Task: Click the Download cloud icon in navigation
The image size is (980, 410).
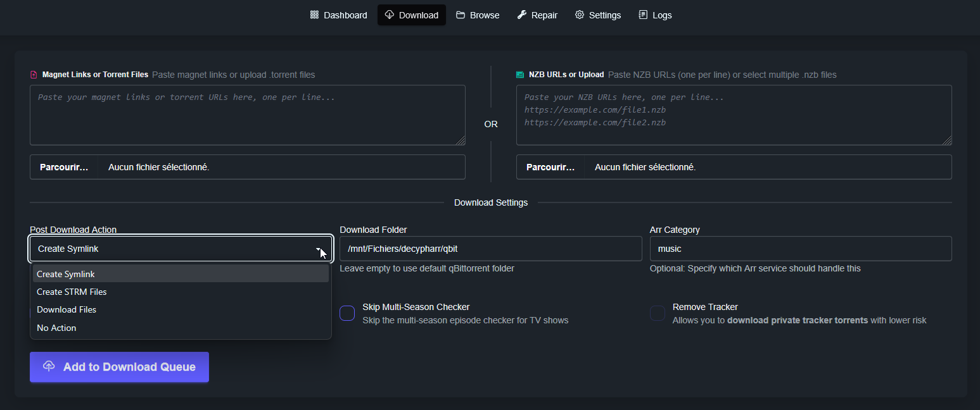Action: [390, 15]
